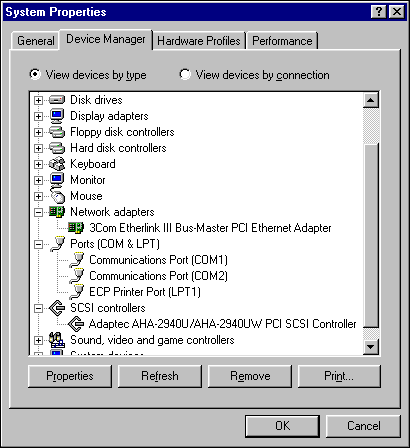Select the Adaptec SCSI Controller icon

tap(76, 324)
